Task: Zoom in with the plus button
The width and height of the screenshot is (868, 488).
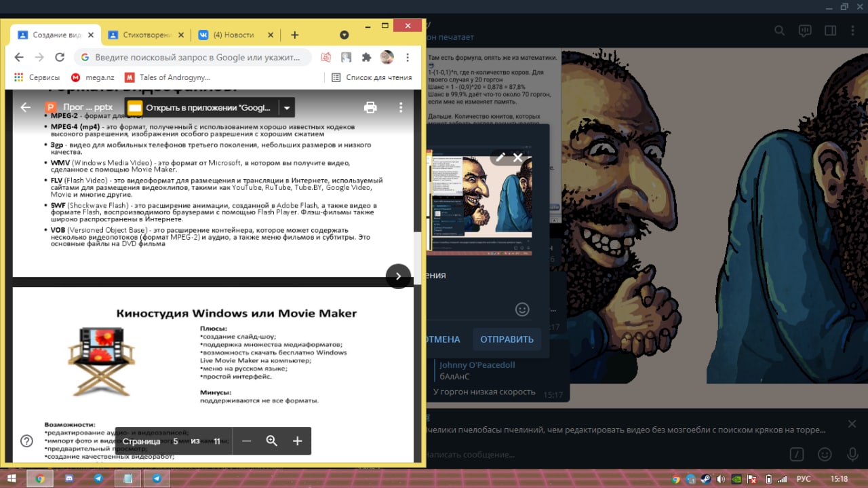Action: (297, 441)
